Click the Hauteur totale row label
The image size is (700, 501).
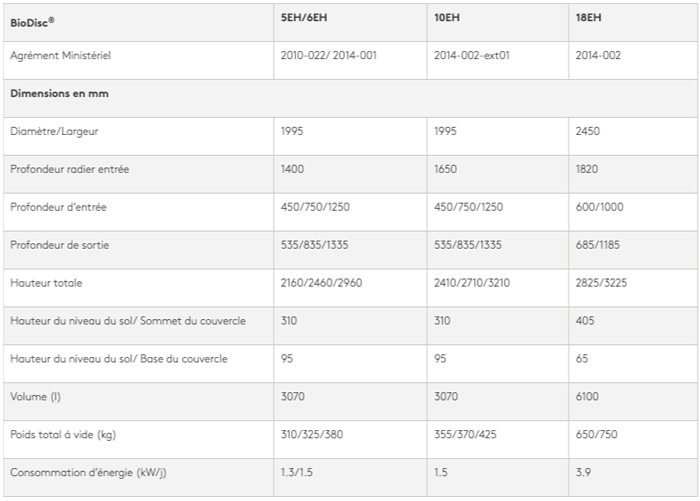[x=45, y=283]
